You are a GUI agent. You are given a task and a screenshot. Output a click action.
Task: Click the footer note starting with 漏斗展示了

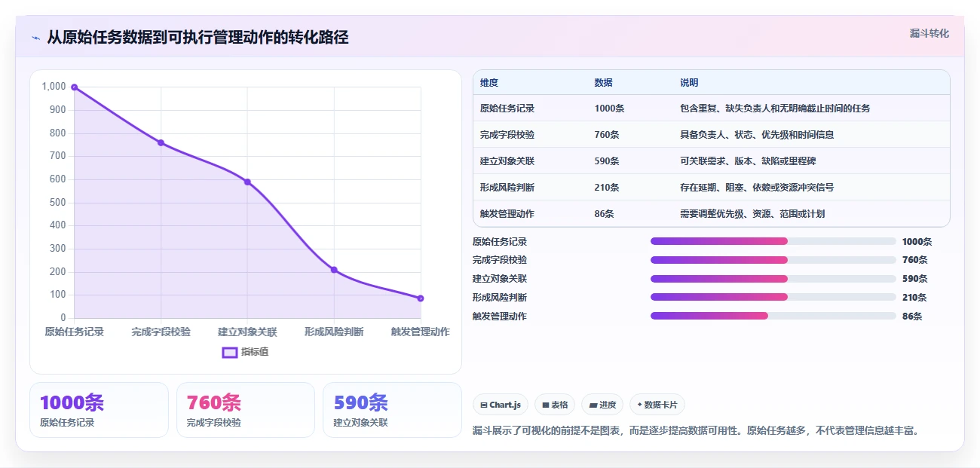pyautogui.click(x=696, y=431)
